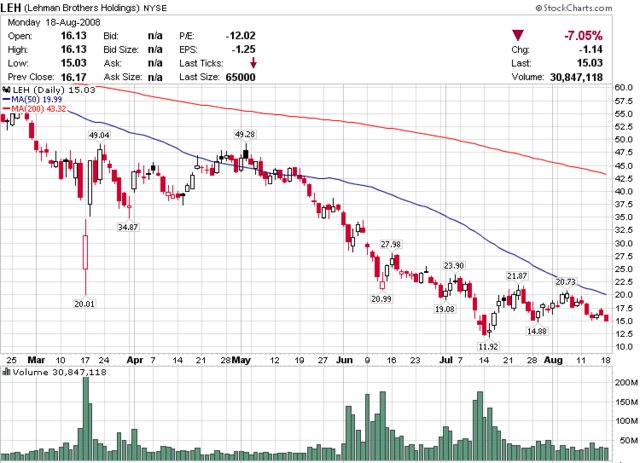
Task: Click the High value 16.13
Action: [x=73, y=49]
